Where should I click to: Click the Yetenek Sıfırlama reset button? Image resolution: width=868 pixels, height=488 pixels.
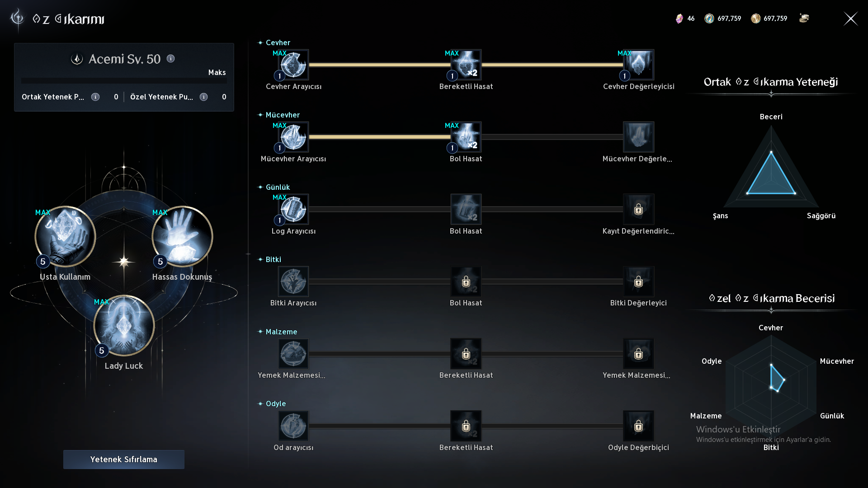[124, 459]
